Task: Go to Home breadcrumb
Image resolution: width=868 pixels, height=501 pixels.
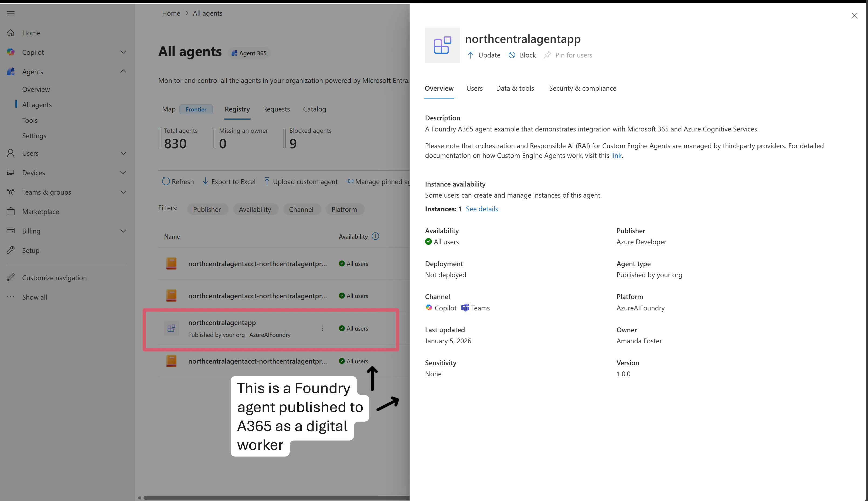Action: tap(171, 13)
